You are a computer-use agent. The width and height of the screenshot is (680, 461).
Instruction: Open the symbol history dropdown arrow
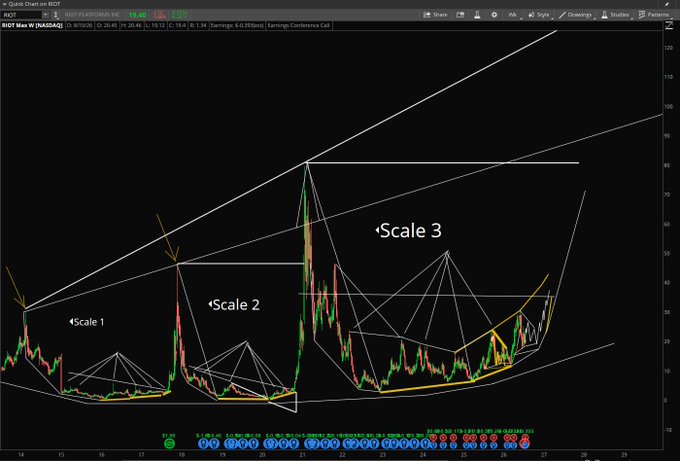tap(46, 15)
